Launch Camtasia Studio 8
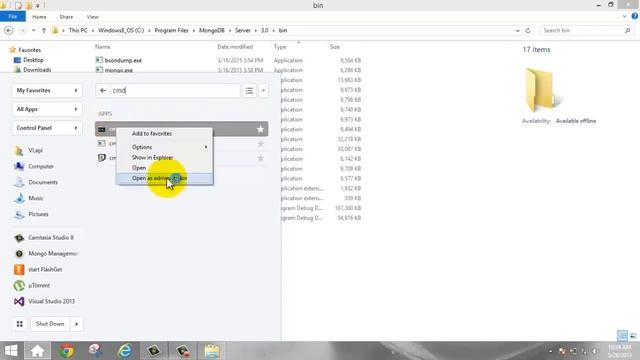The width and height of the screenshot is (640, 360). [44, 238]
